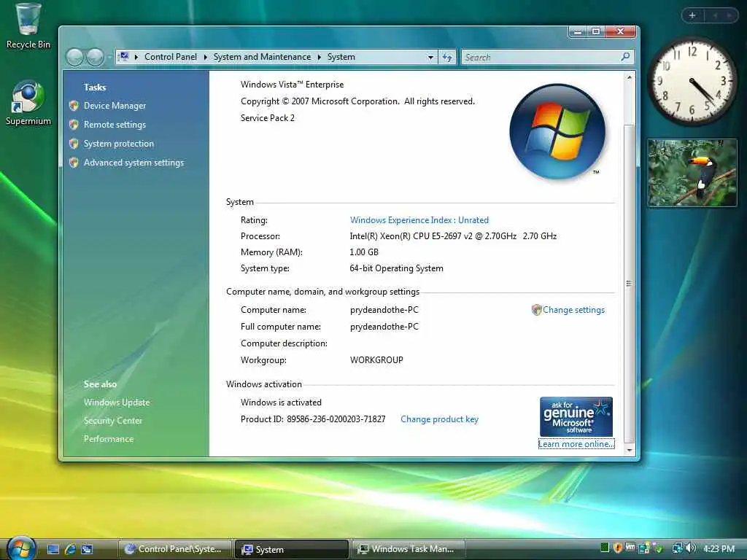Click the computer name prydeandothe-PC value
The height and width of the screenshot is (560, 747).
(x=384, y=310)
